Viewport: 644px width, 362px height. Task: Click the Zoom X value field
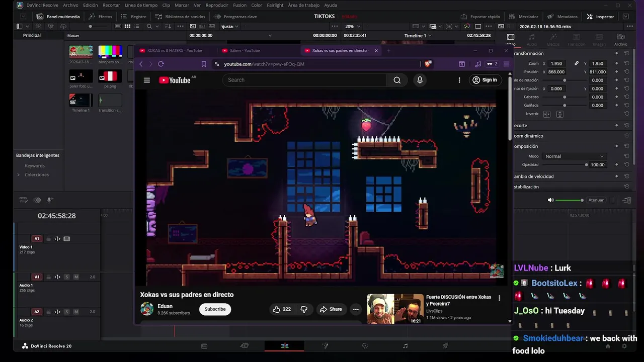coord(556,63)
